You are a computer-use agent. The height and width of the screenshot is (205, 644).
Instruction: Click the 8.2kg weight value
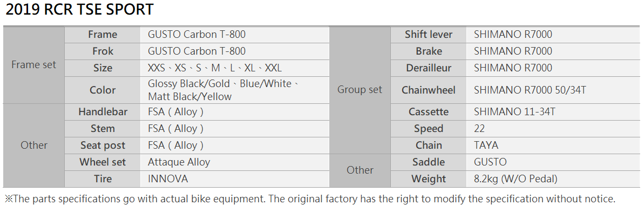point(516,179)
